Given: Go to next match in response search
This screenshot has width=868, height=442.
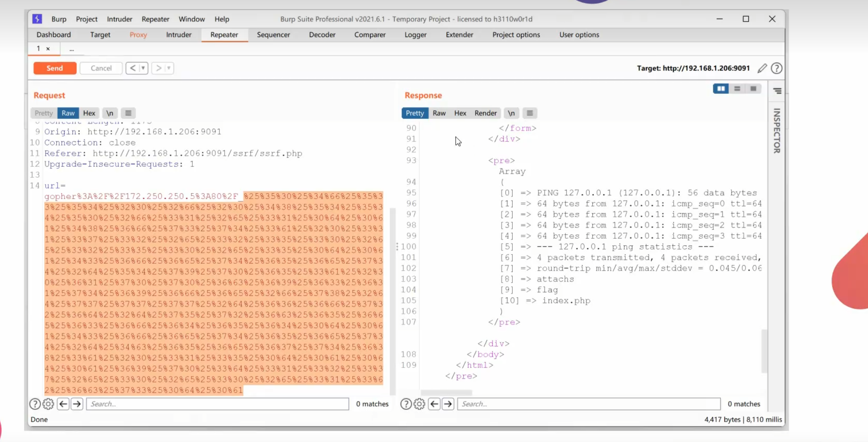Looking at the screenshot, I should pos(448,404).
